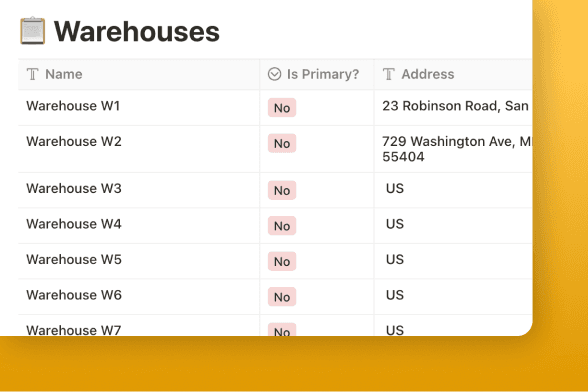The height and width of the screenshot is (392, 588).
Task: Click the clipboard icon beside Warehouses title
Action: click(x=33, y=31)
